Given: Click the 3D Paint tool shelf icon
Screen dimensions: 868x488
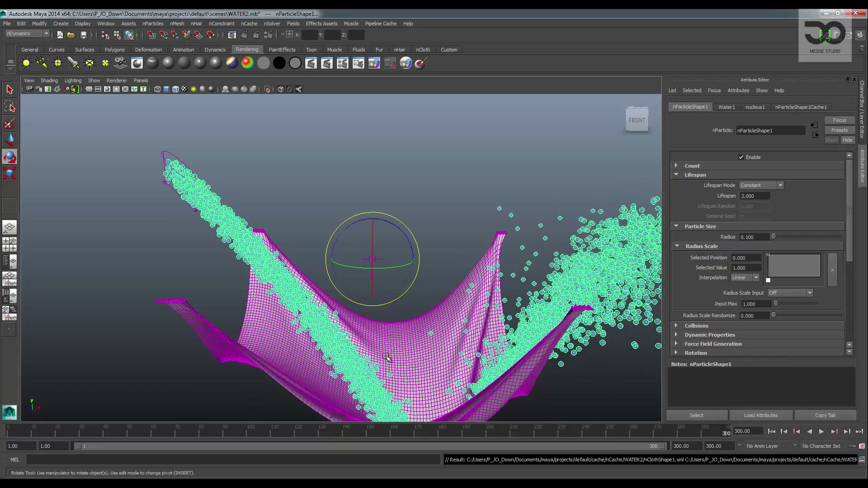Looking at the screenshot, I should 421,63.
